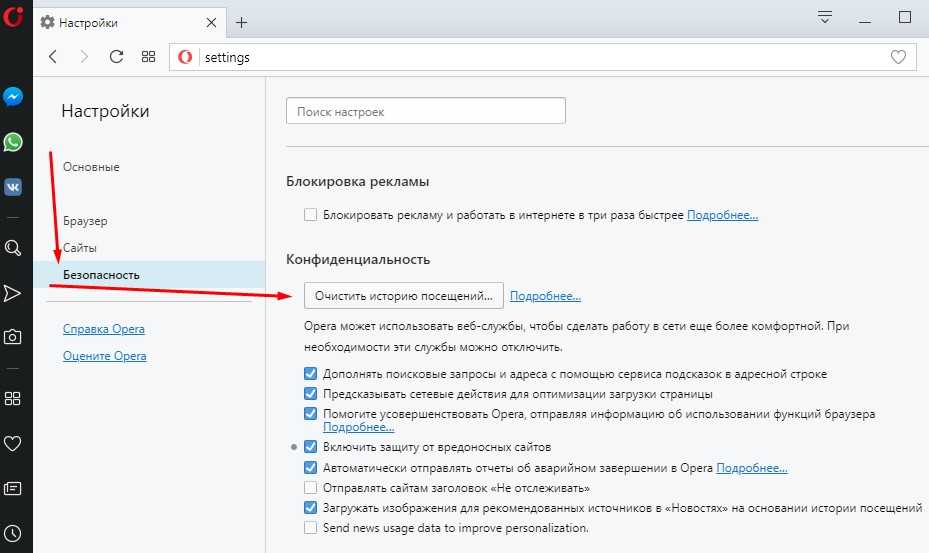Open Подробнее link under Помогите усовершенствовать Opera

(358, 427)
